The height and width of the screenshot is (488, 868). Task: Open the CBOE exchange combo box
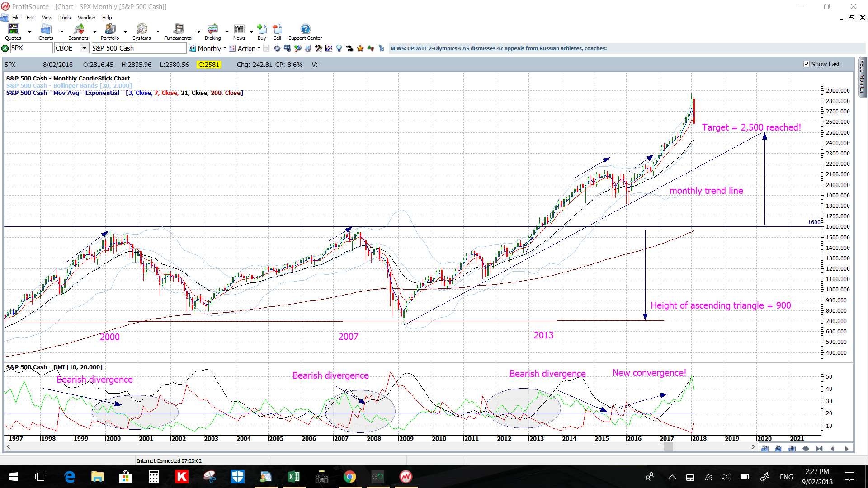72,48
